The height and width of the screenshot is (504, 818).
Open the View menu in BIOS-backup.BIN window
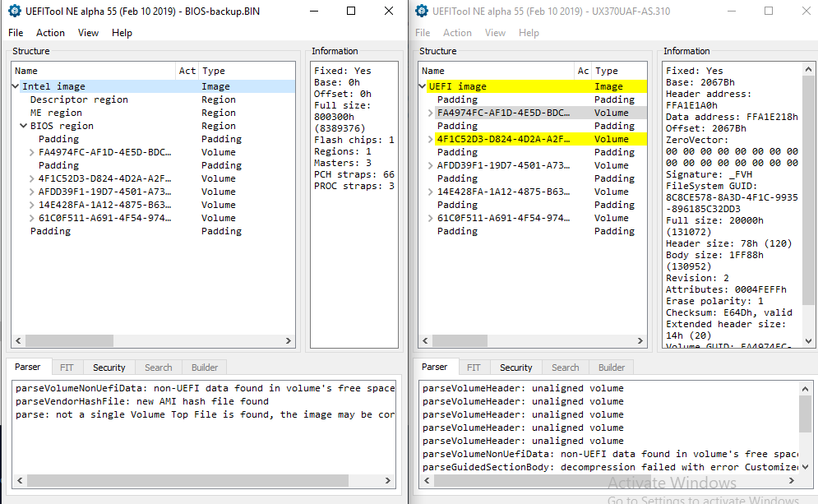[x=88, y=33]
